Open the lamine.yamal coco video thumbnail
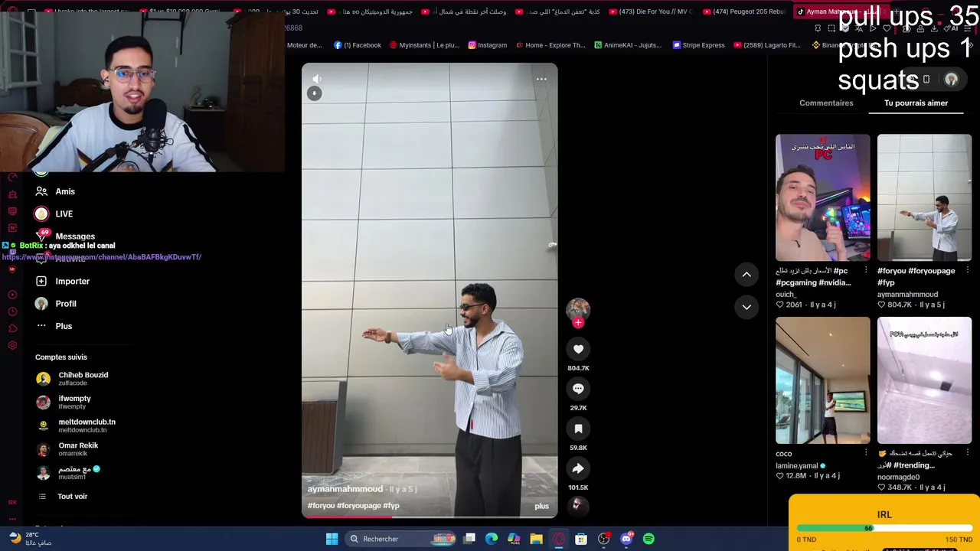 click(x=823, y=380)
